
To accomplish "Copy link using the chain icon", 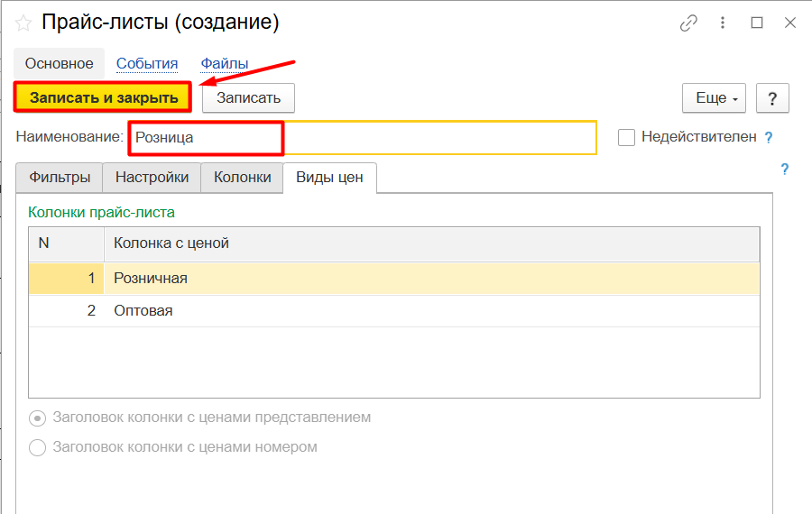I will pos(690,23).
